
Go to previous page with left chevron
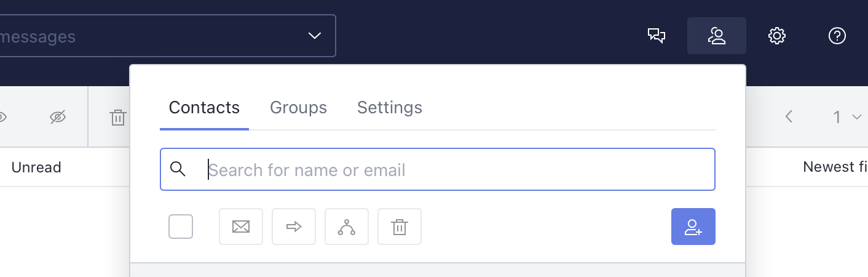point(790,117)
